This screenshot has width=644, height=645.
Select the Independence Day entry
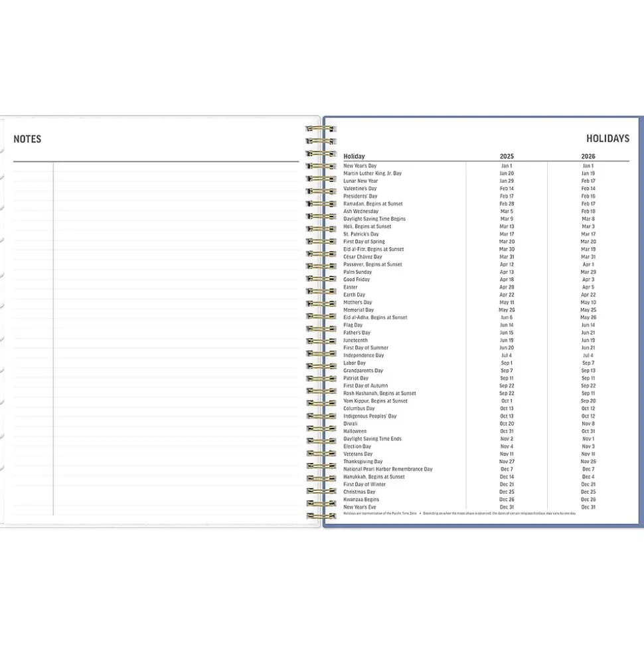363,355
